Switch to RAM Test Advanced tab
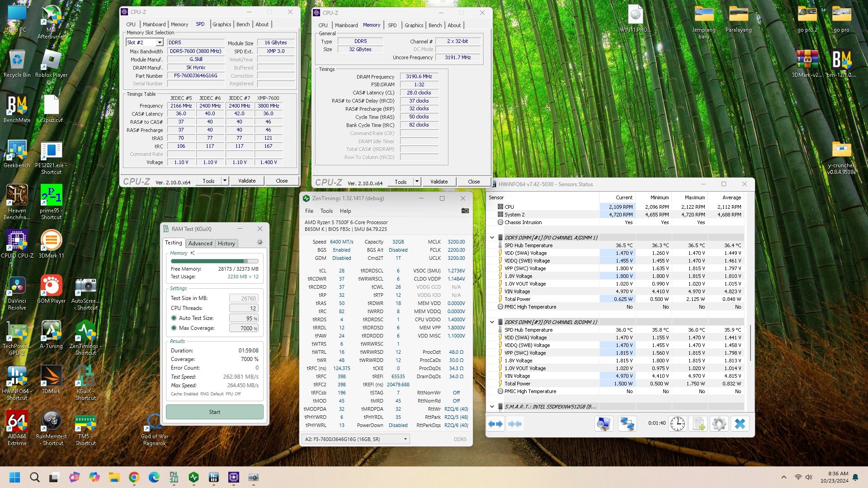 [x=200, y=243]
